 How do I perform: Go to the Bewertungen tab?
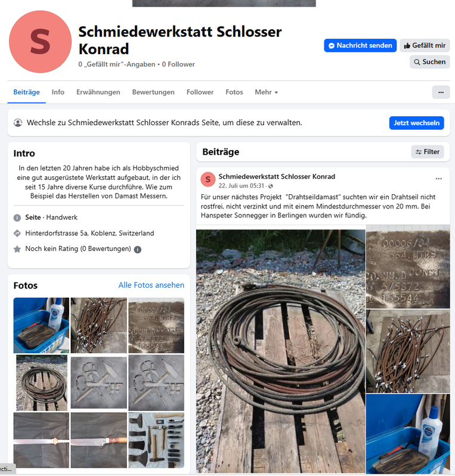pos(153,92)
